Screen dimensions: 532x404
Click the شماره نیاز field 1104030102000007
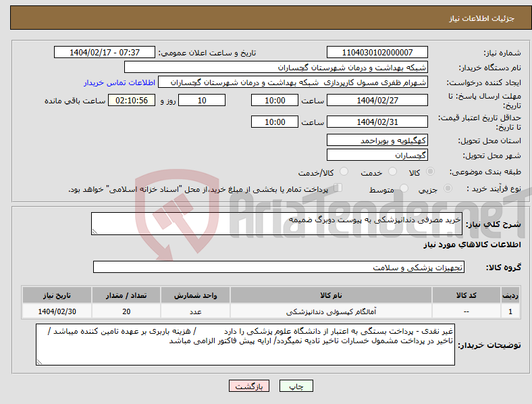377,52
